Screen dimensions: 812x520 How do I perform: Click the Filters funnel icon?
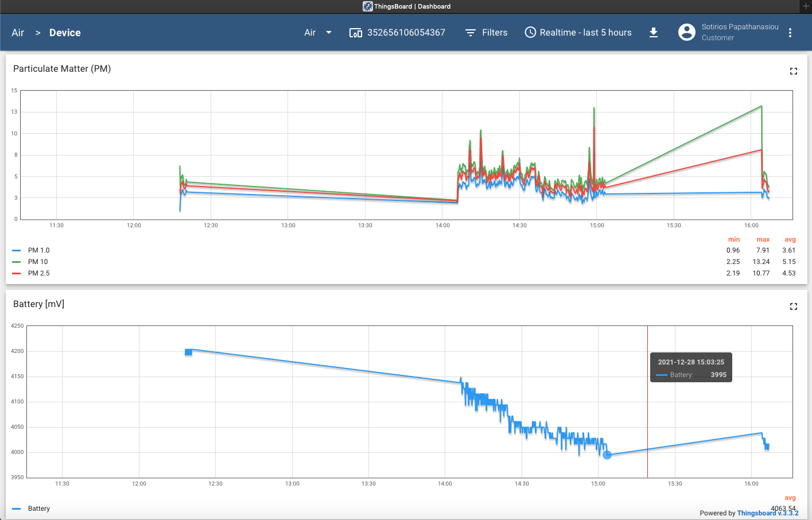[x=471, y=33]
